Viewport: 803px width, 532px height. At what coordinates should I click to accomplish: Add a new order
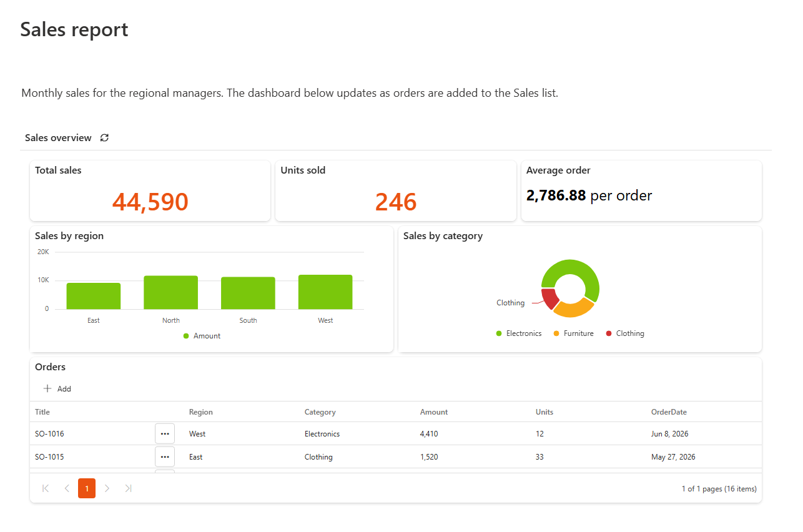coord(57,388)
